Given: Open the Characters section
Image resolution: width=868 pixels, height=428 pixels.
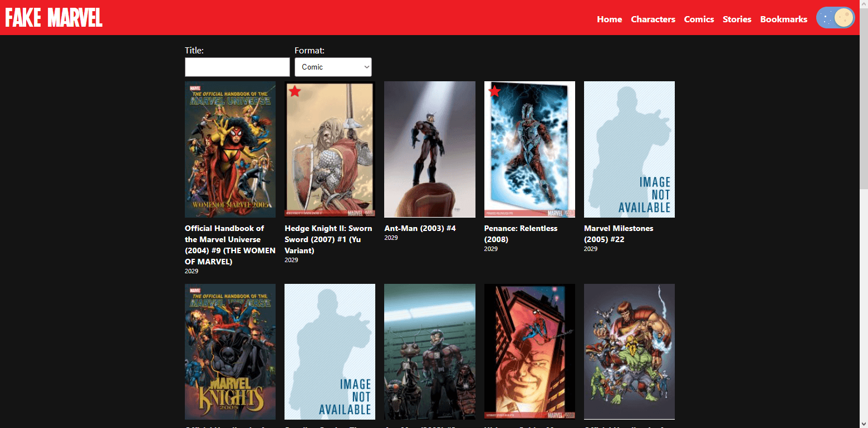Looking at the screenshot, I should coord(653,19).
